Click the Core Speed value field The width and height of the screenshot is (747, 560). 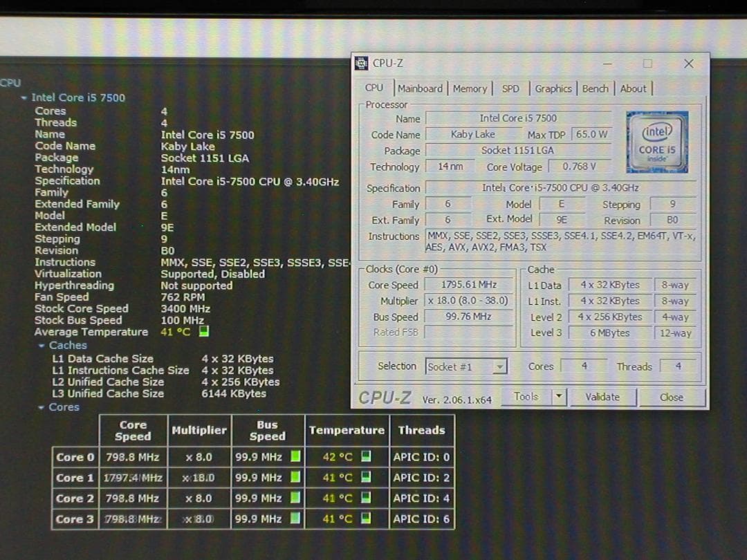[x=469, y=285]
